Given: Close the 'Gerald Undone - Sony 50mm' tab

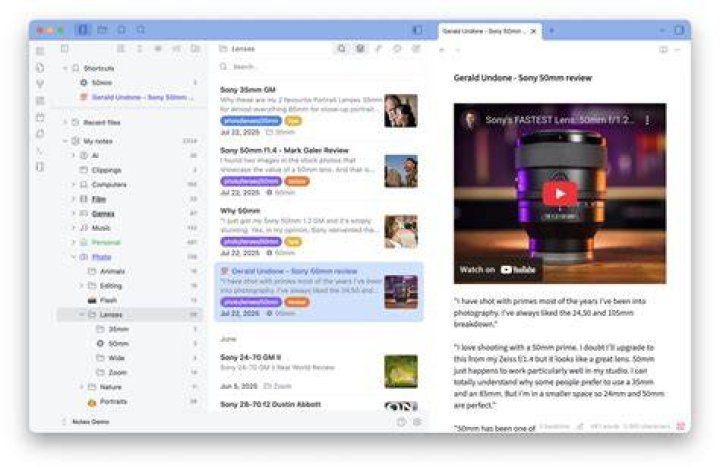Looking at the screenshot, I should coord(533,31).
